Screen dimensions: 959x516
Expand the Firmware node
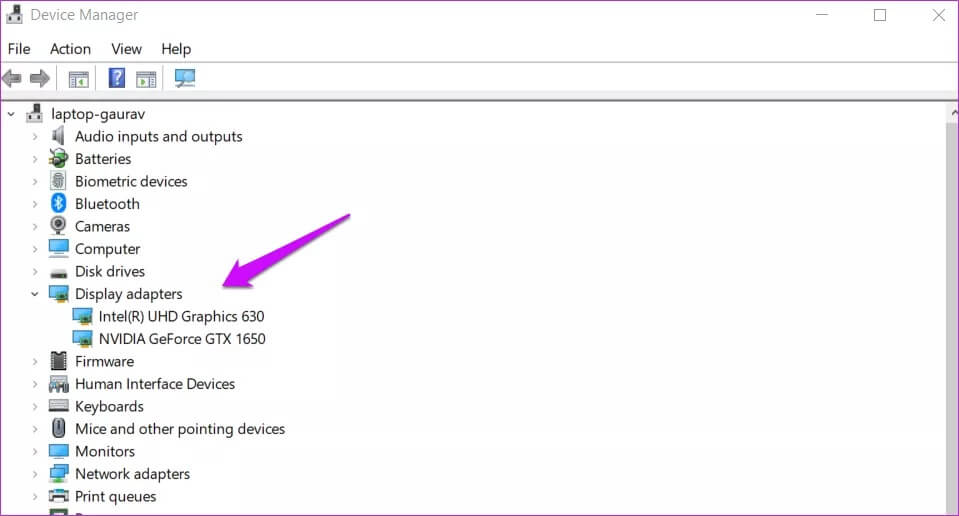click(35, 361)
